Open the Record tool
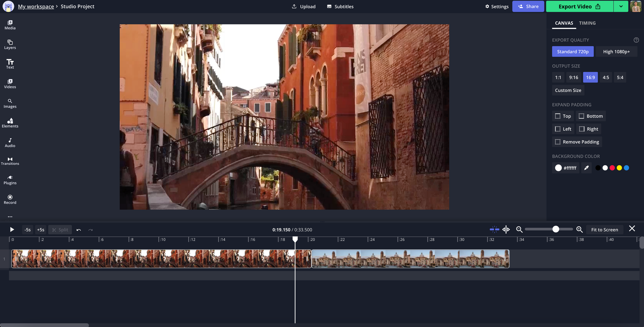 (10, 199)
